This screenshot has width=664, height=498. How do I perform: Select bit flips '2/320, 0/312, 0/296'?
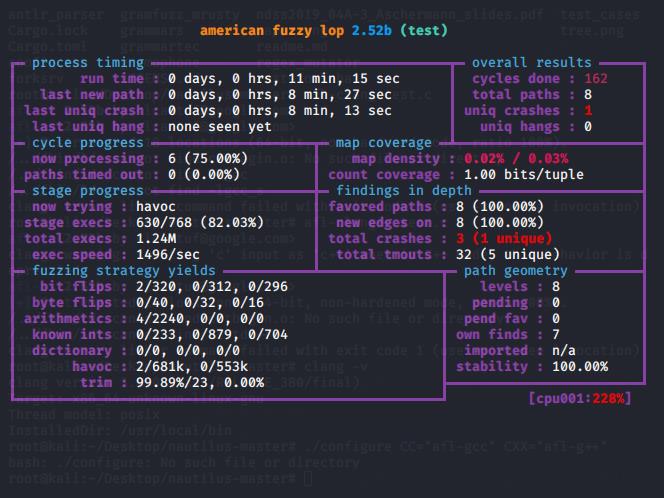pos(212,287)
